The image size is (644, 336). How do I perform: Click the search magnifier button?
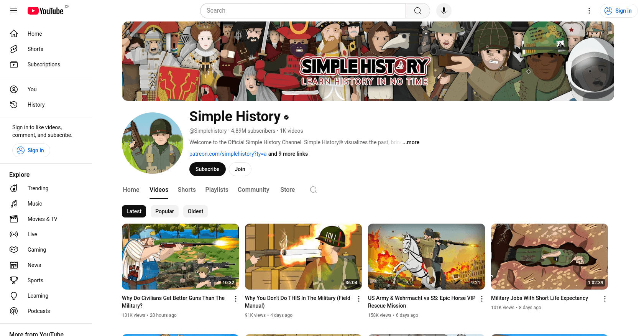click(418, 11)
